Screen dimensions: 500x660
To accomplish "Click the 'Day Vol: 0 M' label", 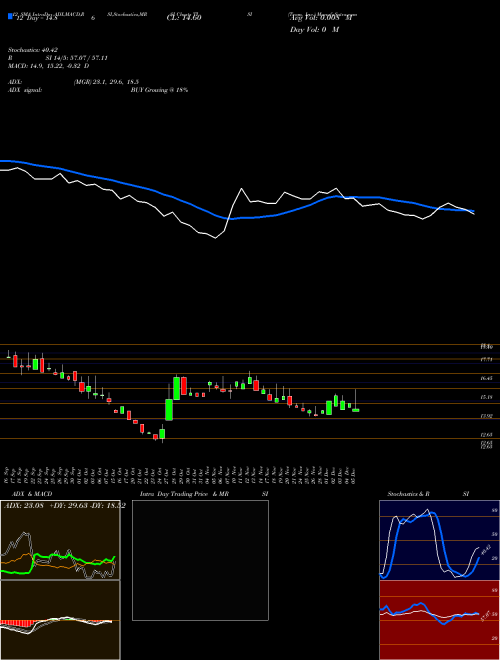I will coord(314,29).
